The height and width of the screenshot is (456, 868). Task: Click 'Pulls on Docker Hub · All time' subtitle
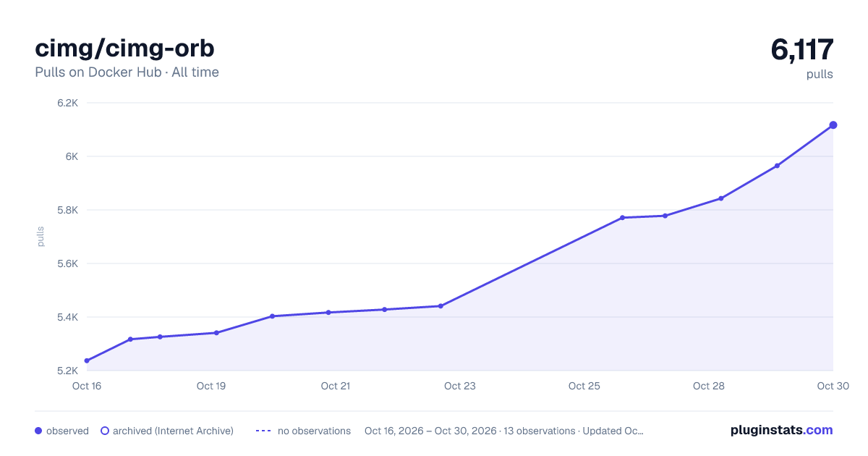click(x=127, y=72)
